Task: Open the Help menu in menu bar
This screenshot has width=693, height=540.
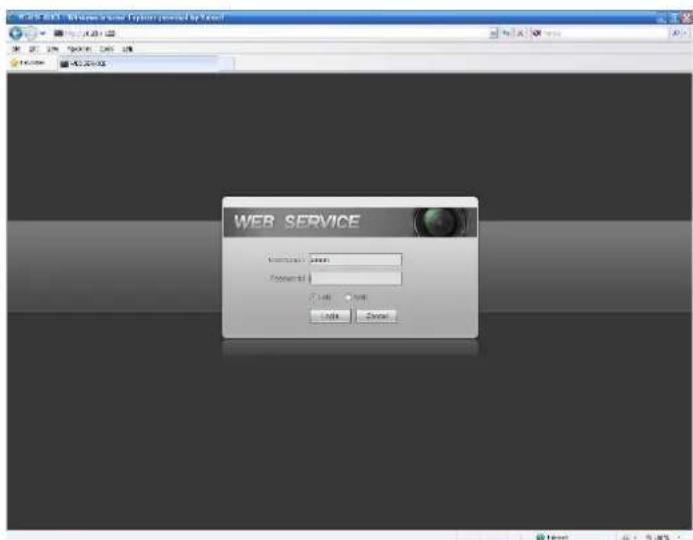Action: tap(127, 49)
